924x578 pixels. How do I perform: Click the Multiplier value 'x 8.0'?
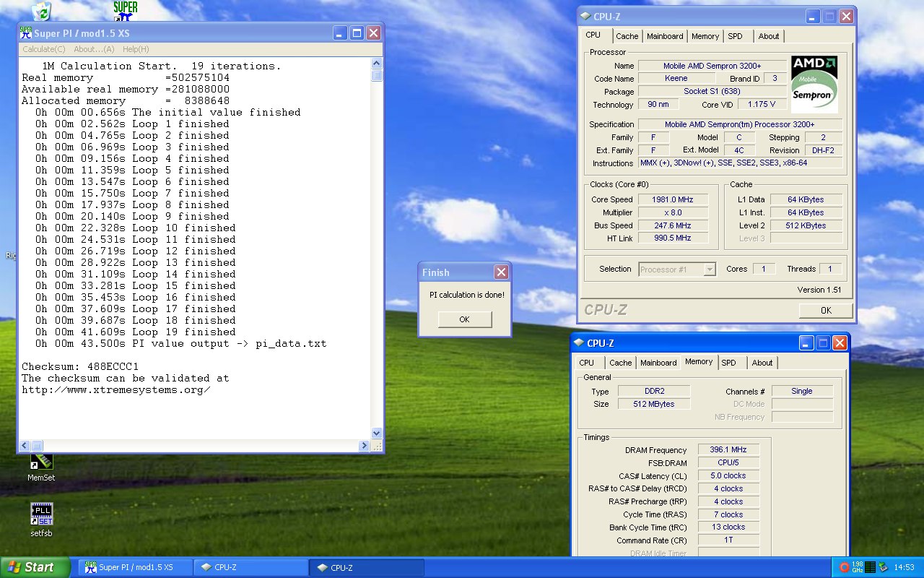[673, 212]
